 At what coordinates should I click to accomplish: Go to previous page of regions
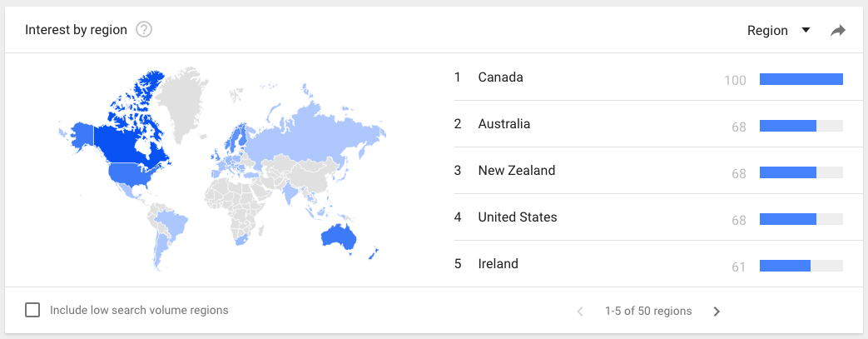(x=580, y=312)
